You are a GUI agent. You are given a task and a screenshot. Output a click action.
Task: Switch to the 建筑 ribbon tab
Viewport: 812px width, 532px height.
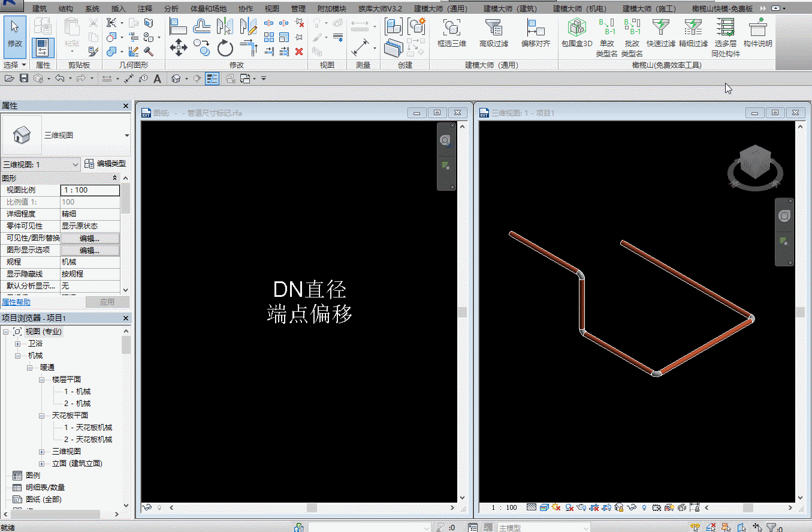[39, 8]
